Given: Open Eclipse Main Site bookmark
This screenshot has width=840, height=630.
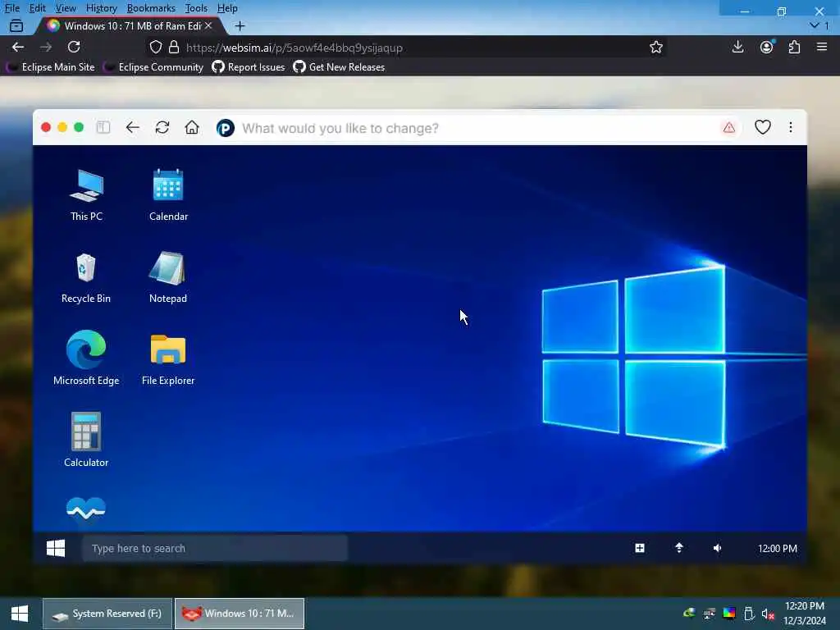Looking at the screenshot, I should [x=52, y=67].
